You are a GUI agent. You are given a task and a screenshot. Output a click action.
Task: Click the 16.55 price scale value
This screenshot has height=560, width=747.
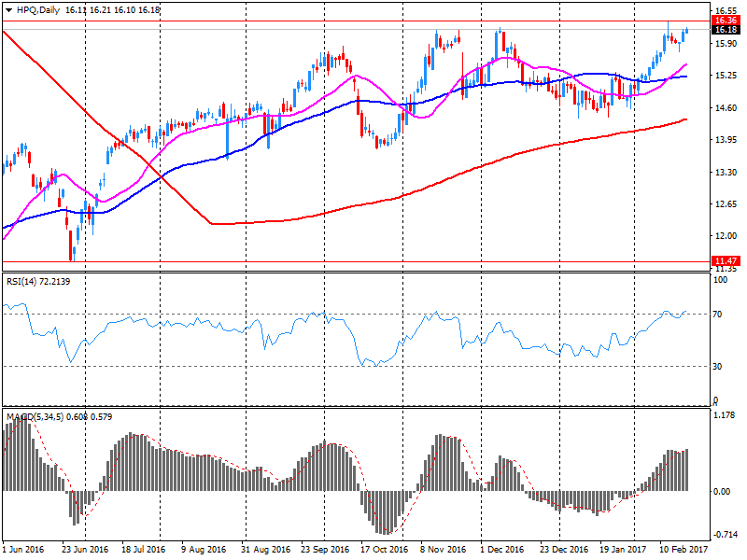[x=726, y=10]
